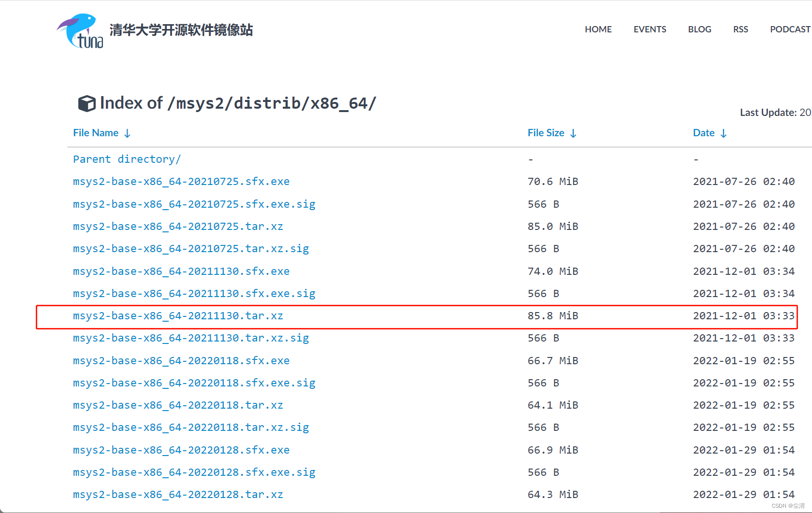
Task: Click the 74.0 MiB file size
Action: pos(553,271)
